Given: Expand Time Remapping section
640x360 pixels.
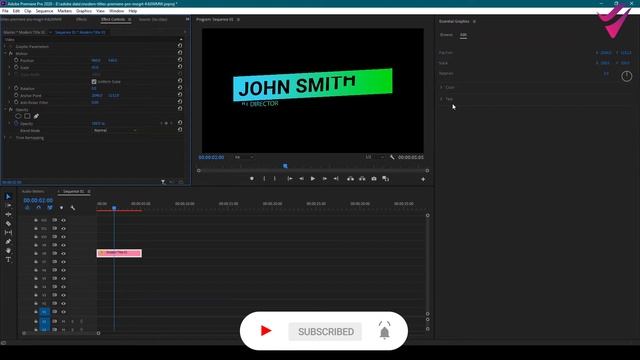Looking at the screenshot, I should click(x=5, y=138).
